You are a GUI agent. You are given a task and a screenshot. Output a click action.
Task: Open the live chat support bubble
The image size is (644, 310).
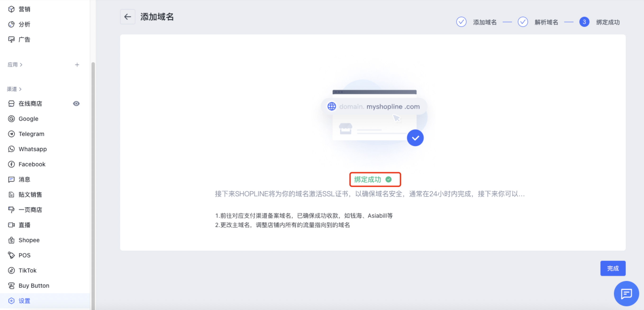pos(626,293)
